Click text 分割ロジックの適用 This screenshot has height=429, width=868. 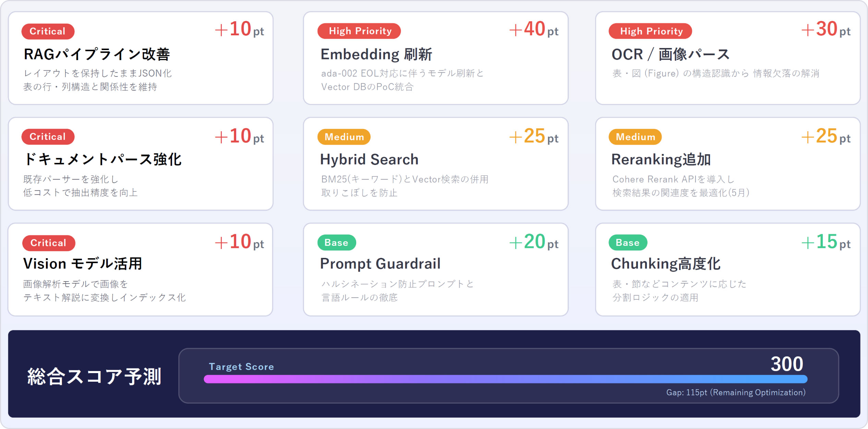pyautogui.click(x=655, y=297)
